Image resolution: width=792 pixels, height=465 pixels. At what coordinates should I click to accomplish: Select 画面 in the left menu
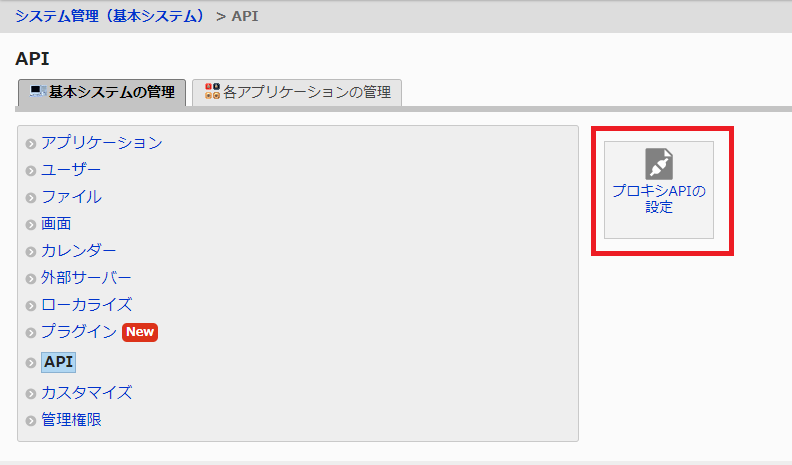pyautogui.click(x=56, y=224)
